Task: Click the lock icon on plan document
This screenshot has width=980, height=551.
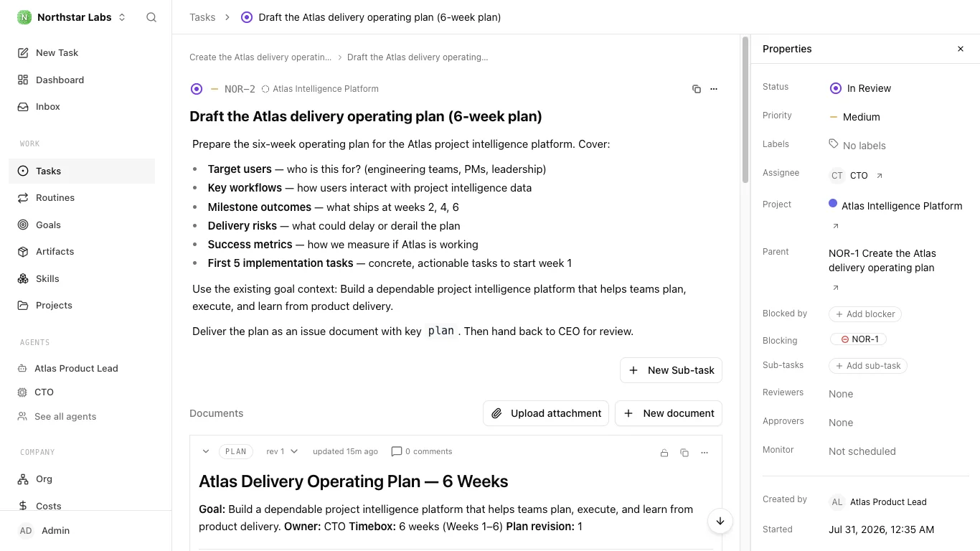Action: pyautogui.click(x=664, y=453)
